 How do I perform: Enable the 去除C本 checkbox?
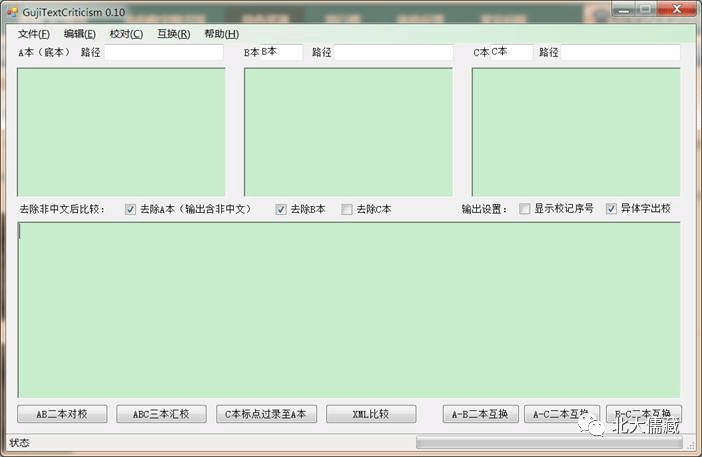click(x=347, y=210)
